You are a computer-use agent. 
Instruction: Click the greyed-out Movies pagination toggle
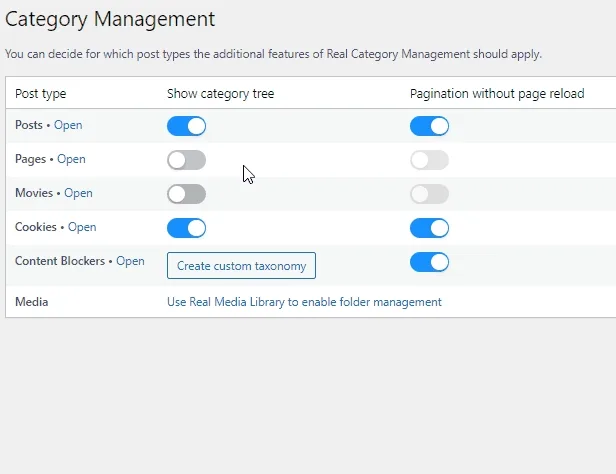point(429,194)
